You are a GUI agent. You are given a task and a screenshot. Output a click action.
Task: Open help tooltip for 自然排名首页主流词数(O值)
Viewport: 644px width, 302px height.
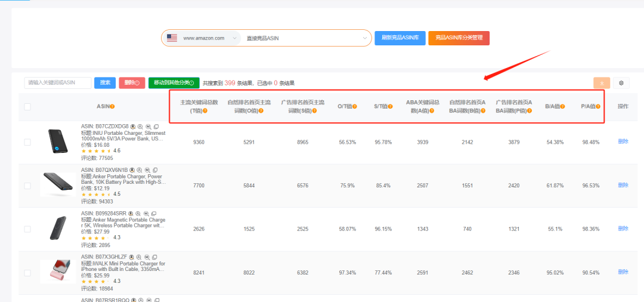tap(261, 111)
